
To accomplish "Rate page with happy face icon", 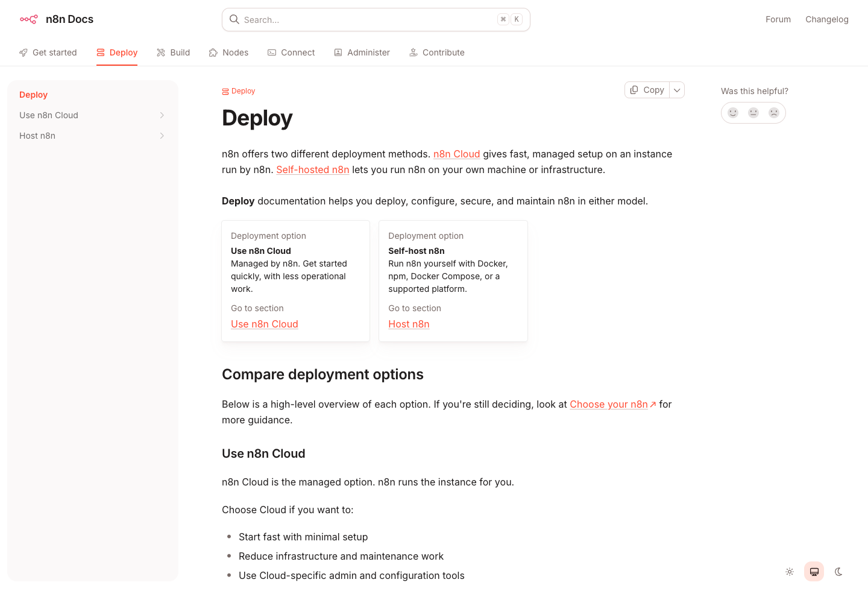I will point(733,113).
